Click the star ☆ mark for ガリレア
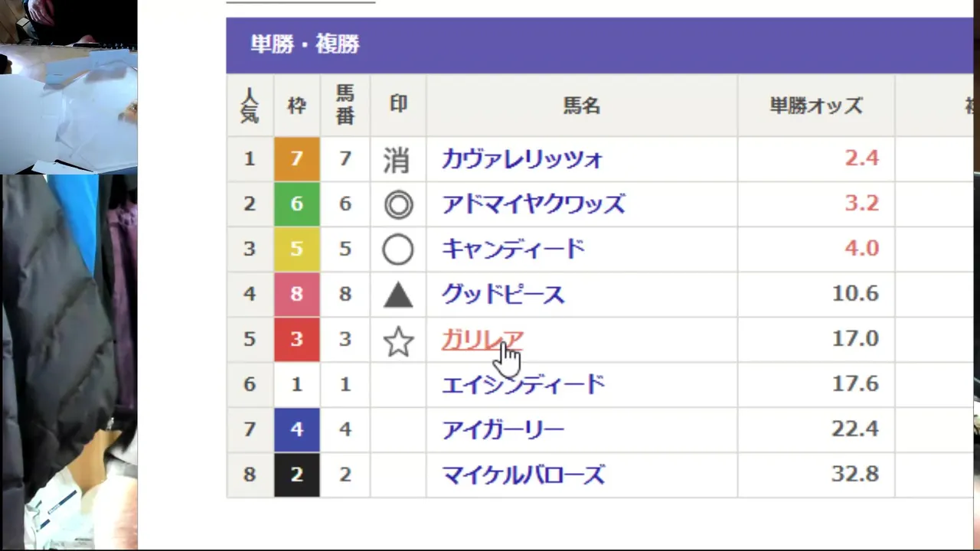 coord(398,341)
